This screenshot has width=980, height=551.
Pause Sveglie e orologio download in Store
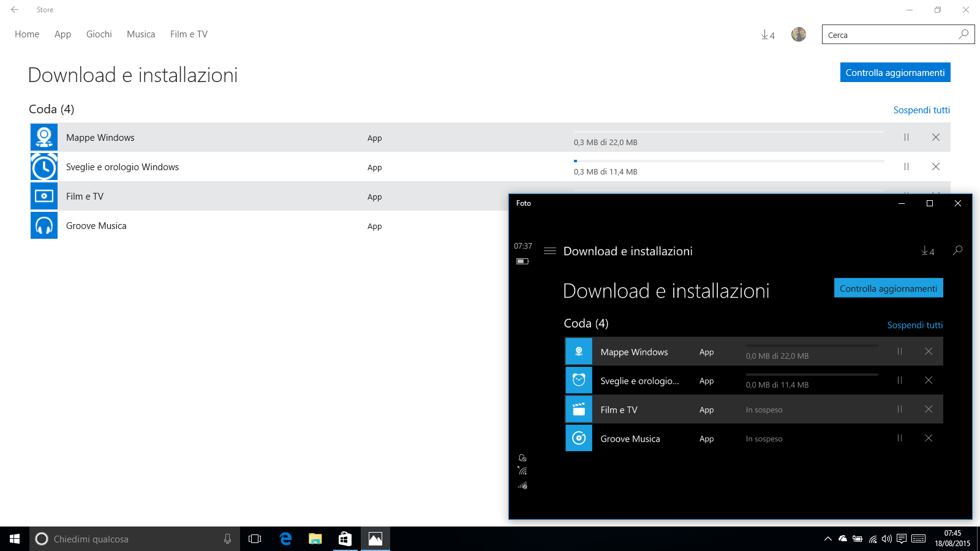[x=907, y=167]
